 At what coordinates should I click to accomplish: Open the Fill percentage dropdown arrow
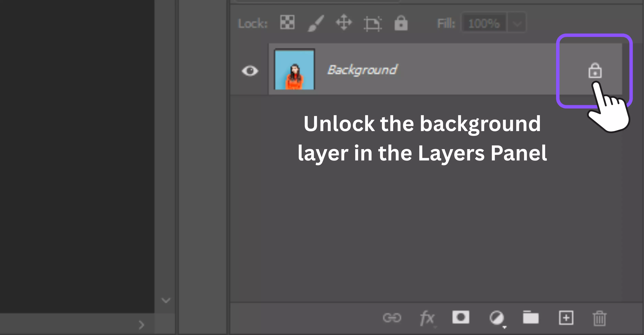point(517,24)
